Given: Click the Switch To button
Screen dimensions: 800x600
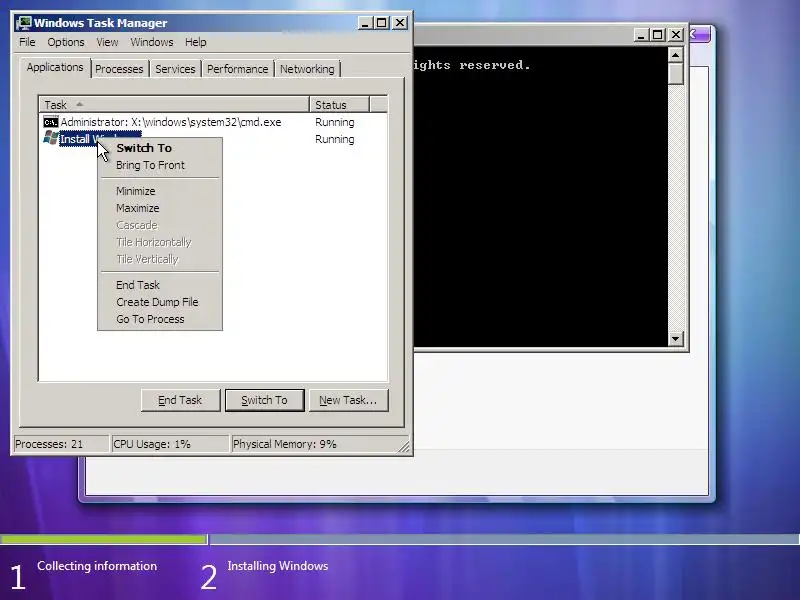Looking at the screenshot, I should (x=264, y=400).
